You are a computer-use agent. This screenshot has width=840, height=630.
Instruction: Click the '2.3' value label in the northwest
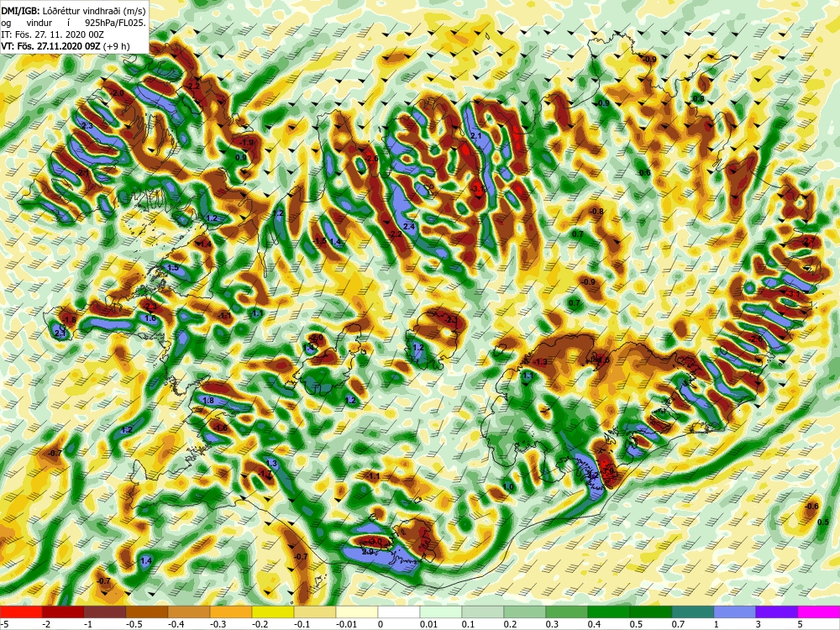pos(87,126)
